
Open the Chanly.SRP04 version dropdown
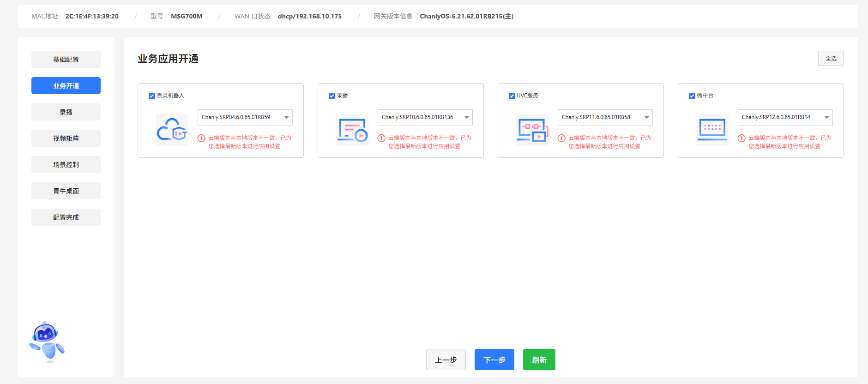point(245,118)
